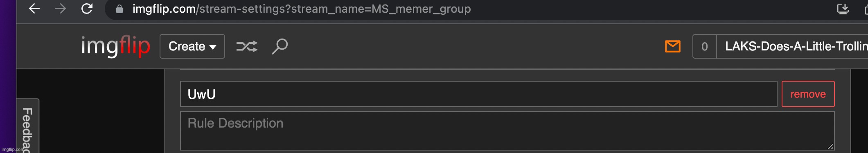This screenshot has height=153, width=868.
Task: Open the LAKS-Does-A-Little-Trollin user menu
Action: [x=792, y=46]
